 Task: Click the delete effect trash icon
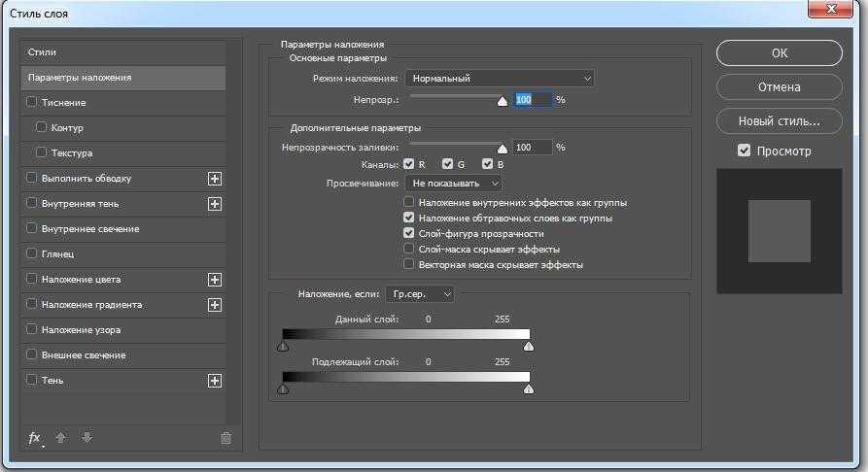pos(226,438)
